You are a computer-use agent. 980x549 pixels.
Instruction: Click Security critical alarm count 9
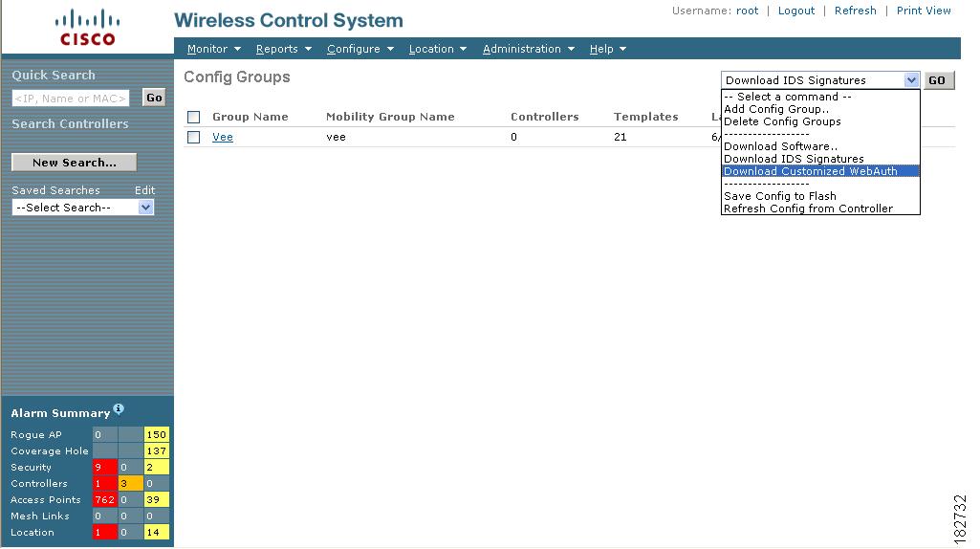click(104, 467)
